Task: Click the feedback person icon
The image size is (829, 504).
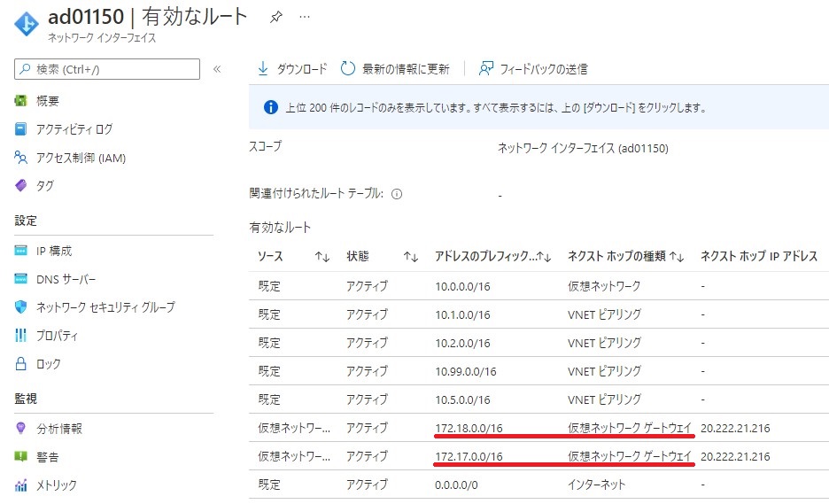Action: pos(486,69)
